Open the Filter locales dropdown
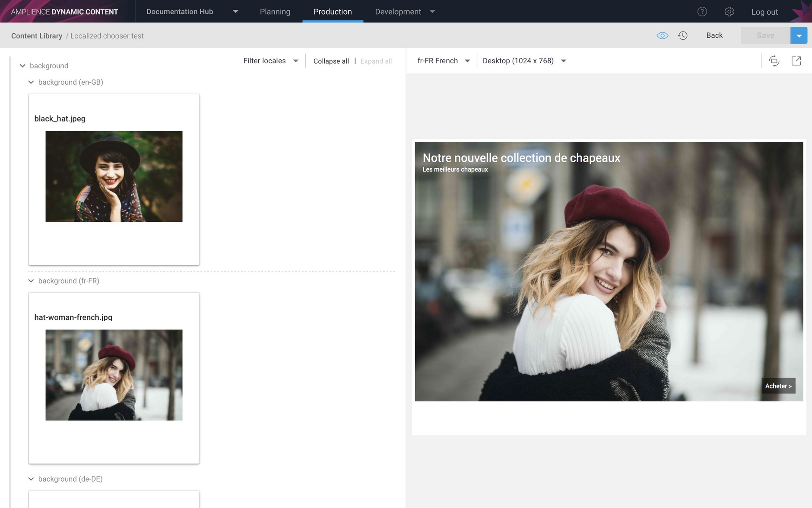The height and width of the screenshot is (508, 812). click(x=270, y=61)
